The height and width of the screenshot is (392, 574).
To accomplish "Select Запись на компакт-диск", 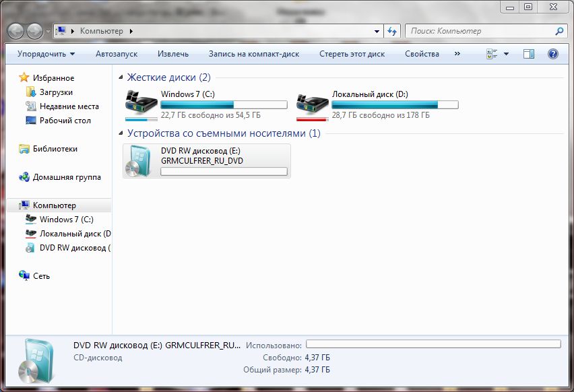I will tap(254, 54).
